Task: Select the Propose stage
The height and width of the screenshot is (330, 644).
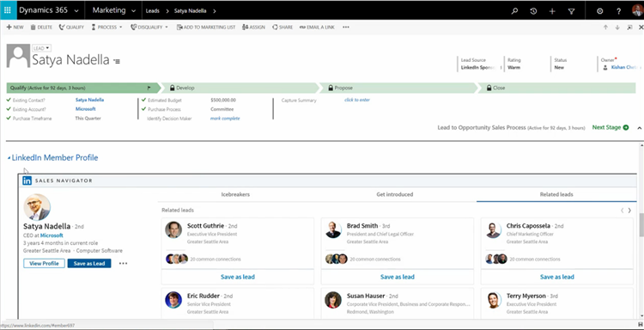Action: click(x=398, y=88)
